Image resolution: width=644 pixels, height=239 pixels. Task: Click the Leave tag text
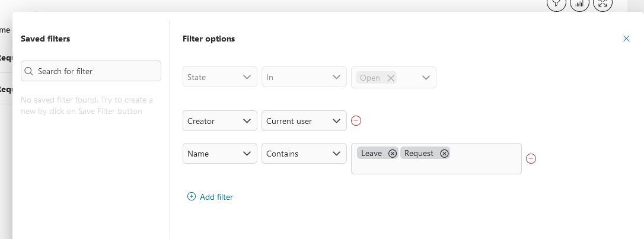click(371, 153)
